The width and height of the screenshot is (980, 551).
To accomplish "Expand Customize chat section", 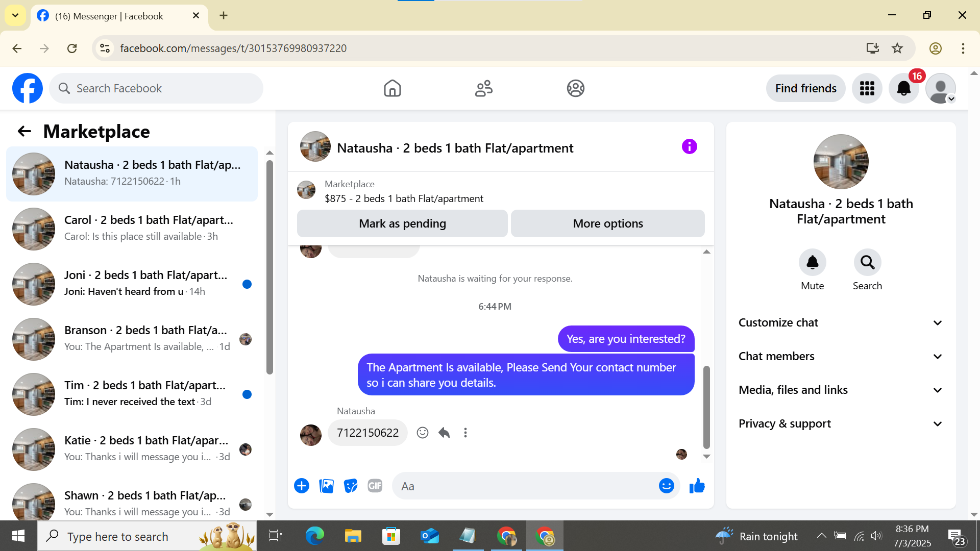I will click(841, 323).
